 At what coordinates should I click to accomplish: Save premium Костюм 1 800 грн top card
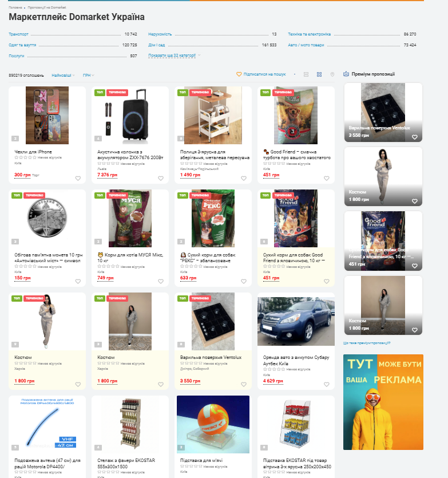click(415, 201)
